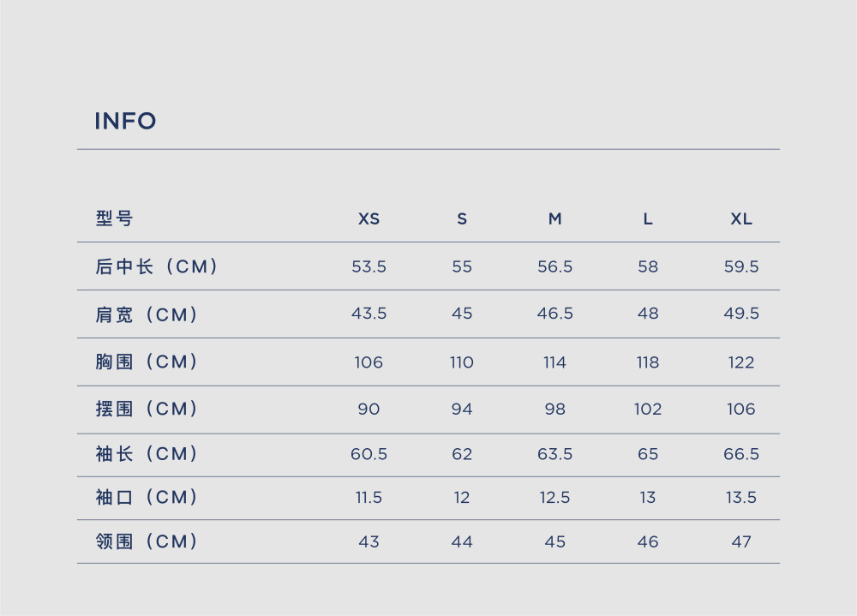Select the XS size column header

click(369, 218)
